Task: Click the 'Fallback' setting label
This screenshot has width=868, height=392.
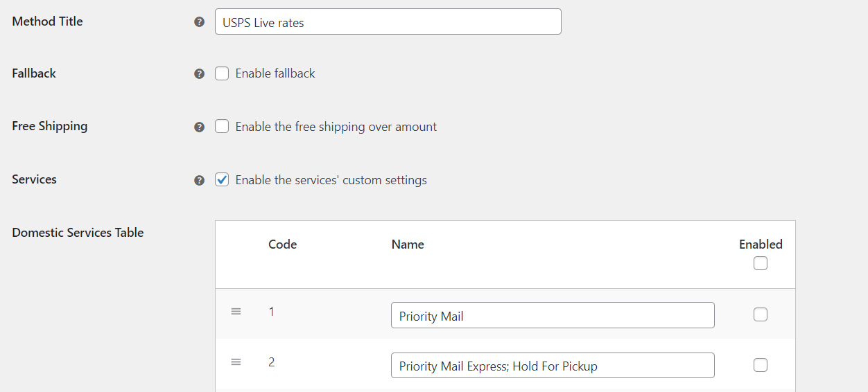Action: click(x=34, y=73)
